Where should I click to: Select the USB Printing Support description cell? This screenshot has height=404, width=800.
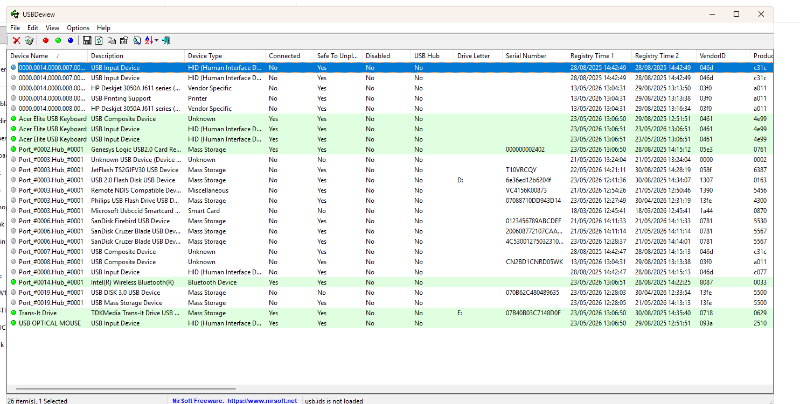coord(121,98)
